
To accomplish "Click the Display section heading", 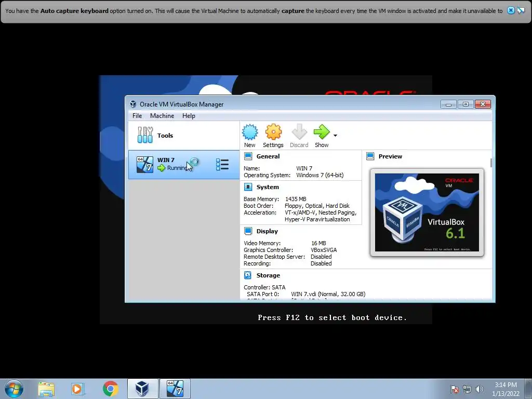I will pyautogui.click(x=267, y=231).
